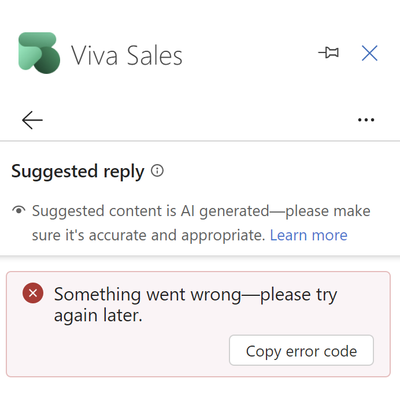Click the words "again later." in error

tap(98, 316)
